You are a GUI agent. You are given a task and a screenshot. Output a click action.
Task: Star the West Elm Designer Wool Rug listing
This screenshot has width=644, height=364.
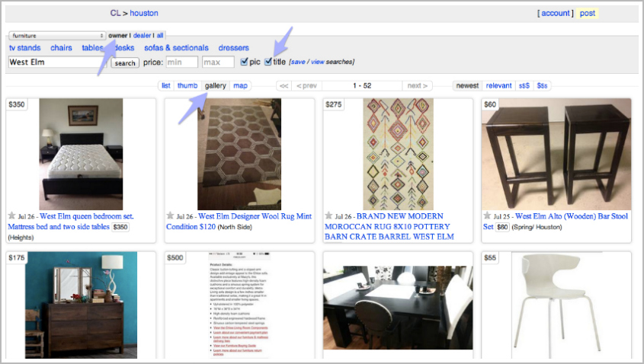[170, 216]
